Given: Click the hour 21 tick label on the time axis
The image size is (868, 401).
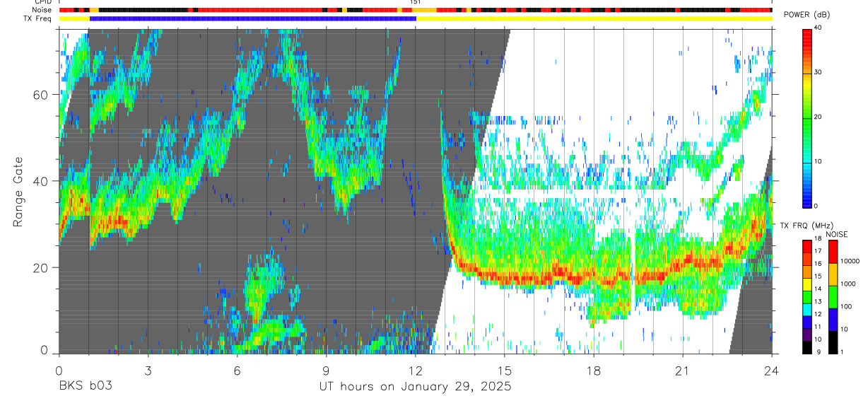Looking at the screenshot, I should point(682,370).
